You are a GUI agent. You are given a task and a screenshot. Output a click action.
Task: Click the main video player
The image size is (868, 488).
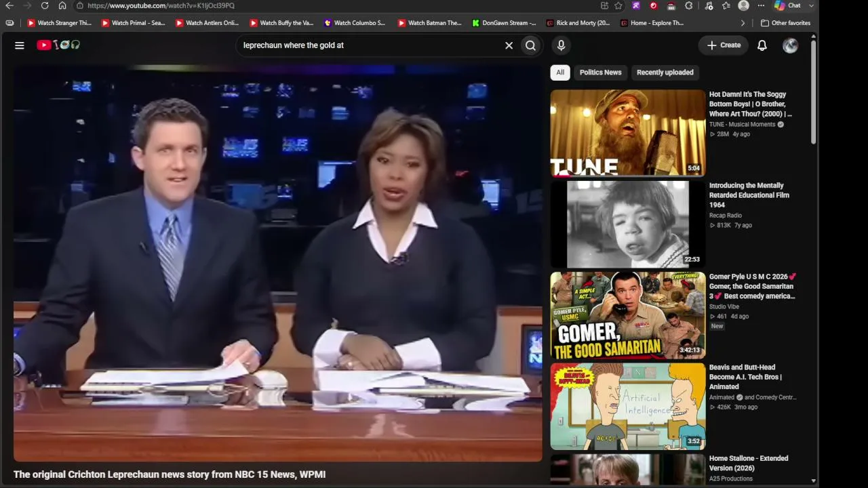[278, 263]
